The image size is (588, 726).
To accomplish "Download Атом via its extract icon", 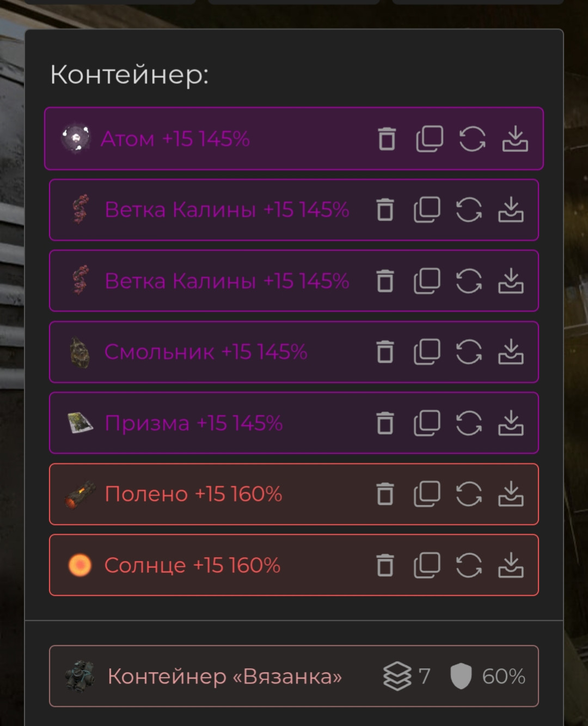I will 515,139.
